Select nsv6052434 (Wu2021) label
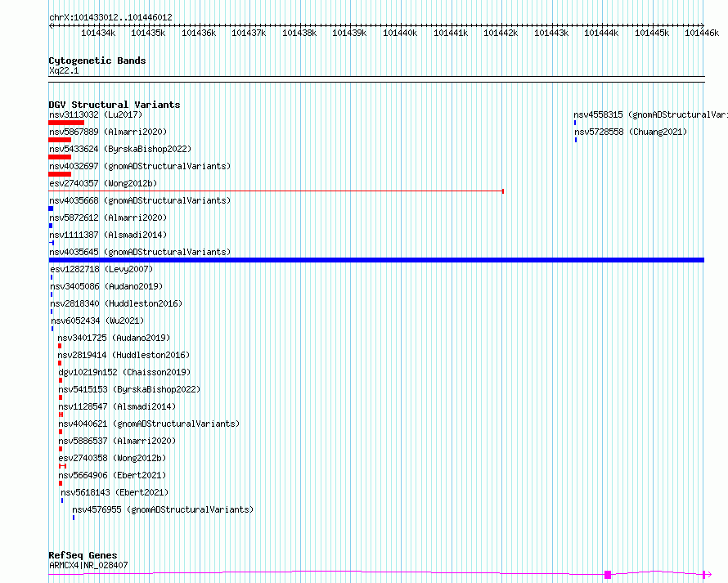Image resolution: width=728 pixels, height=583 pixels. point(97,321)
